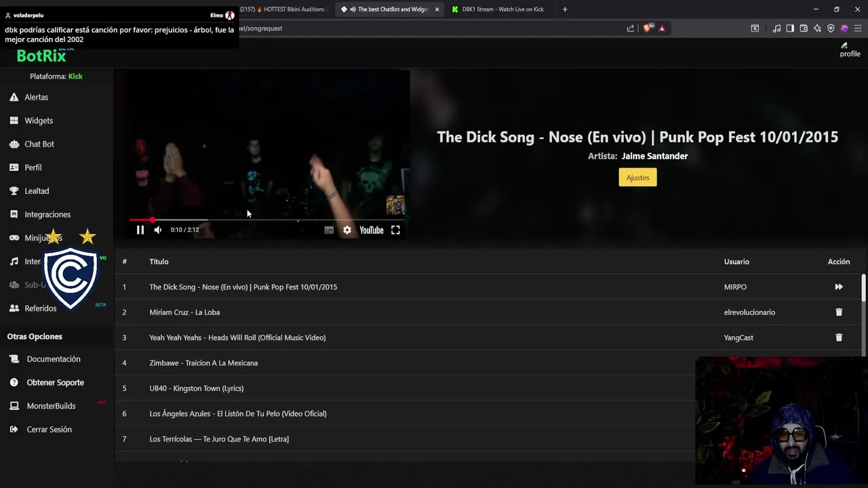Screen dimensions: 868x488
Task: Click the yellow Ajustes button
Action: [637, 178]
